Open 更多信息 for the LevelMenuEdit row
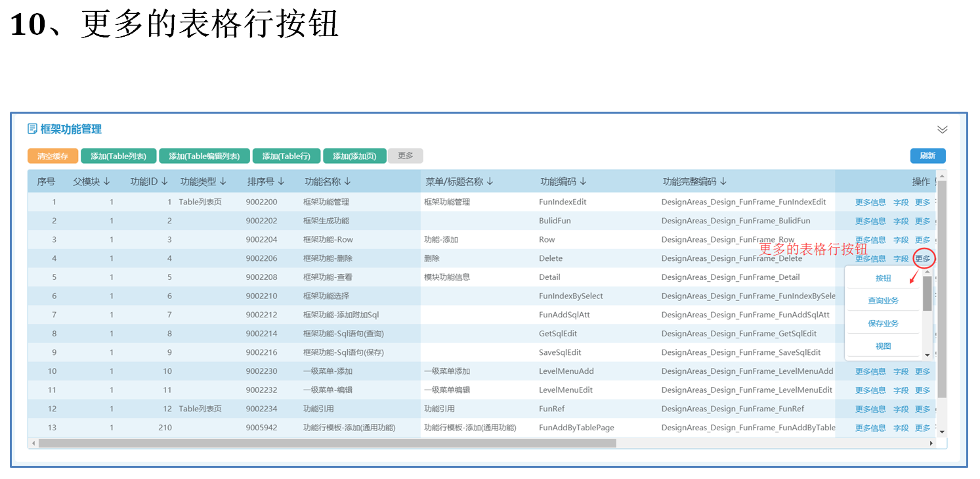Viewport: 980px width, 479px height. click(870, 390)
